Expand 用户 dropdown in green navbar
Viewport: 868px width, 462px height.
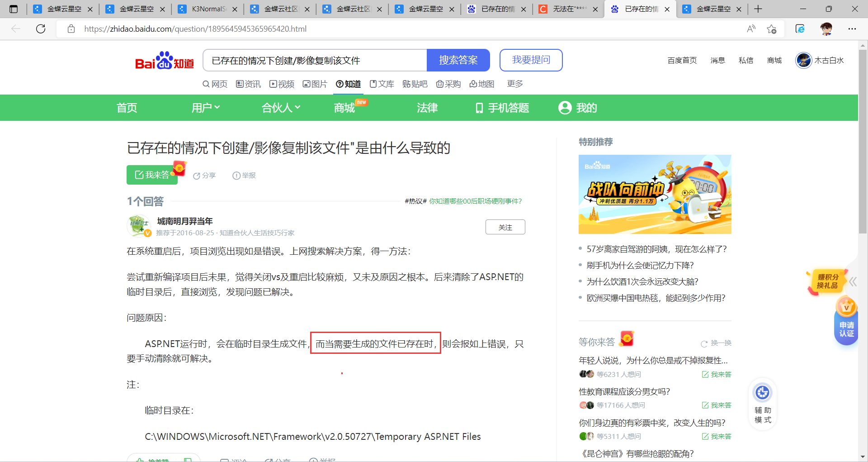(x=206, y=108)
